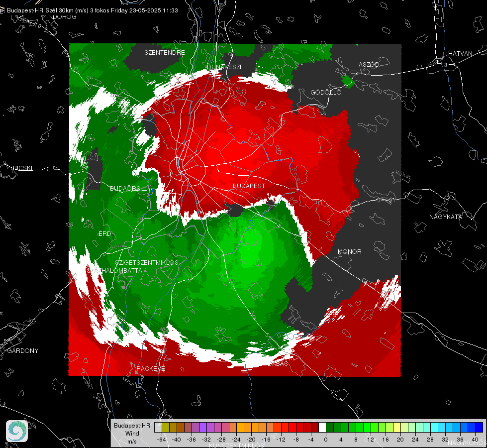This screenshot has height=448, width=487.
Task: Click the legend value '-24'
Action: 236,440
